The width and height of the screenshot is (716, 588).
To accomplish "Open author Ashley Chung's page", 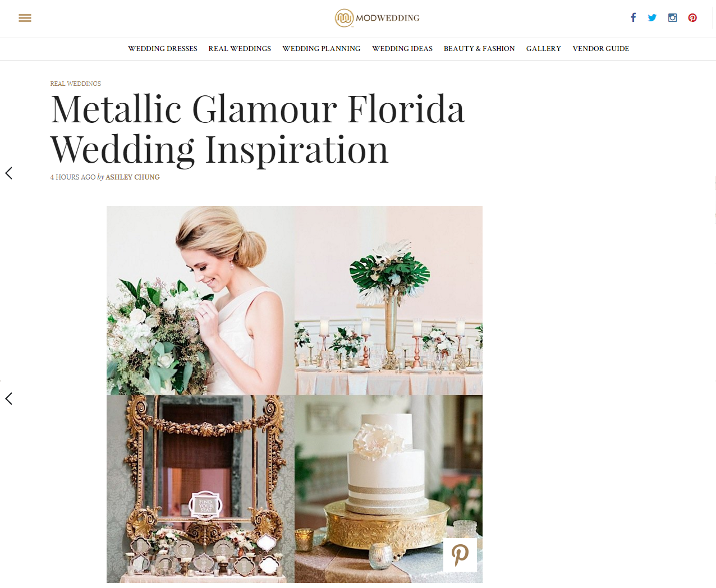I will pos(133,177).
